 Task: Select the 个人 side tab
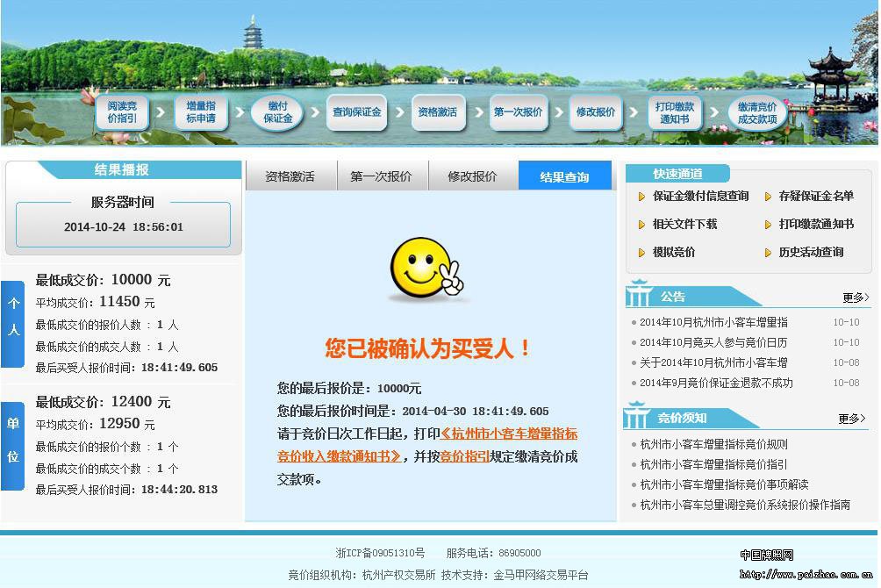click(x=13, y=317)
